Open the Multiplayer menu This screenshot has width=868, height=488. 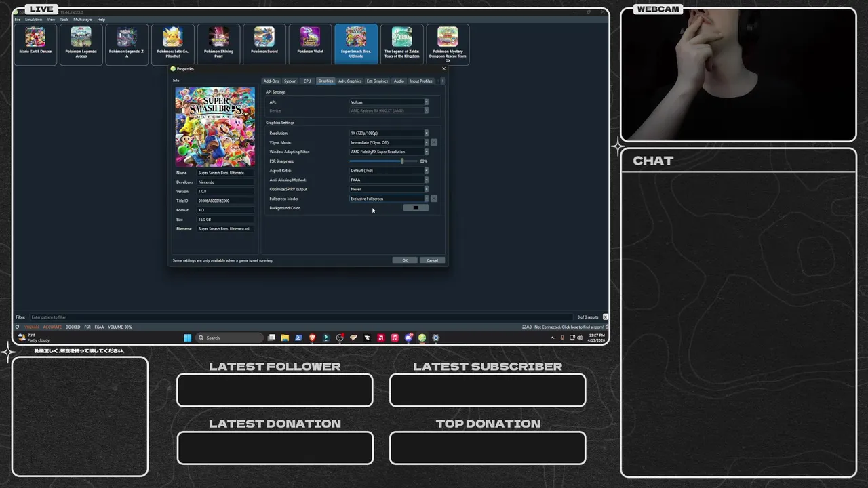tap(83, 20)
